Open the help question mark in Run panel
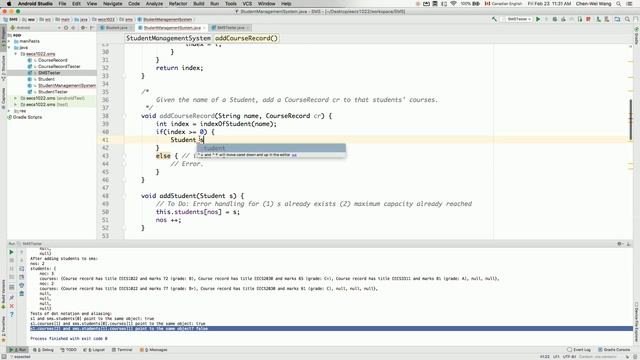Viewport: 640px width, 360px height. point(11,314)
